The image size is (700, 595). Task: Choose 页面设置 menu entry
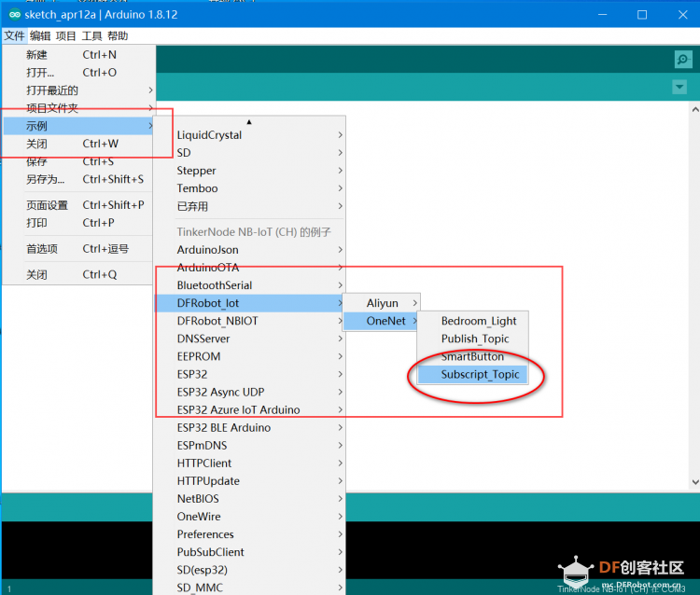pyautogui.click(x=78, y=205)
